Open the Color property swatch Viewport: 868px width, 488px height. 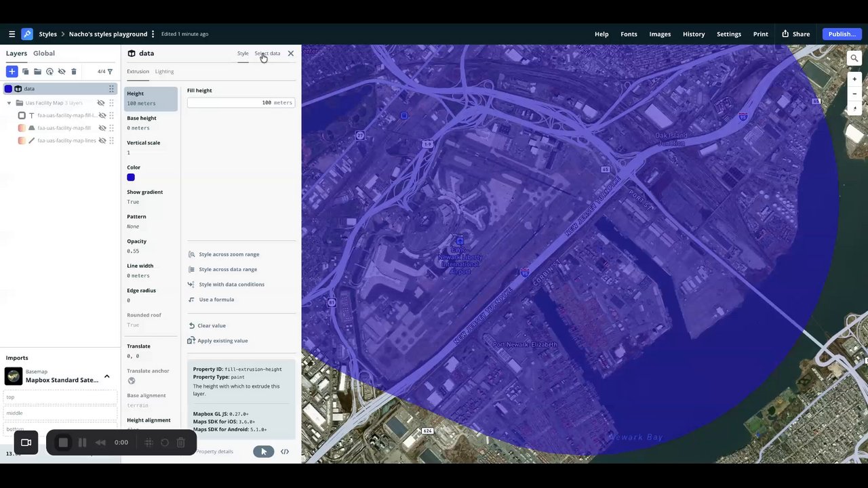pyautogui.click(x=131, y=178)
